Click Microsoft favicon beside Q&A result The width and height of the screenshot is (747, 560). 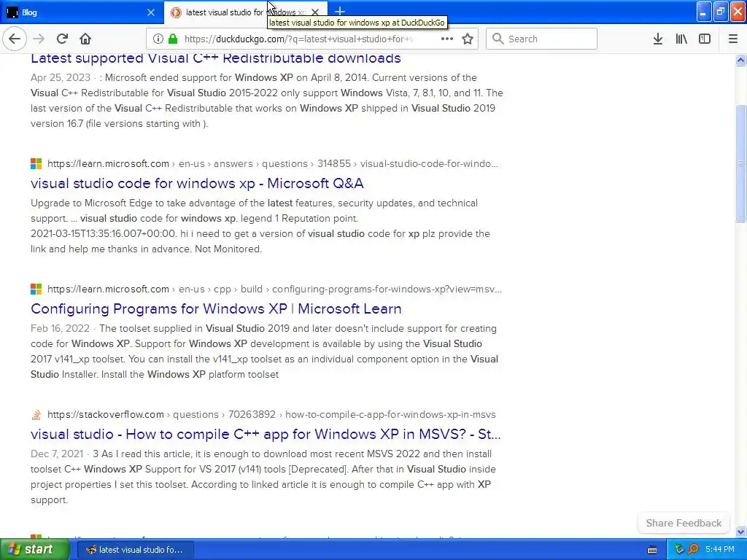[x=36, y=164]
